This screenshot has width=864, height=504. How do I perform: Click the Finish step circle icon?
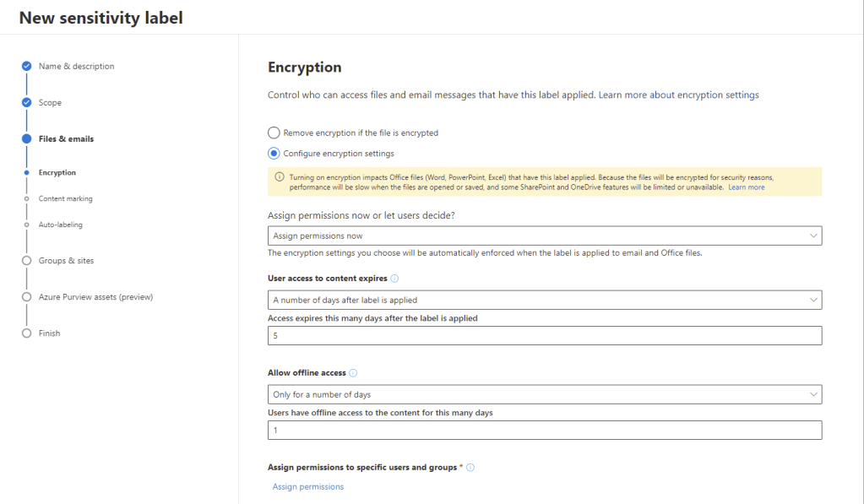[27, 333]
